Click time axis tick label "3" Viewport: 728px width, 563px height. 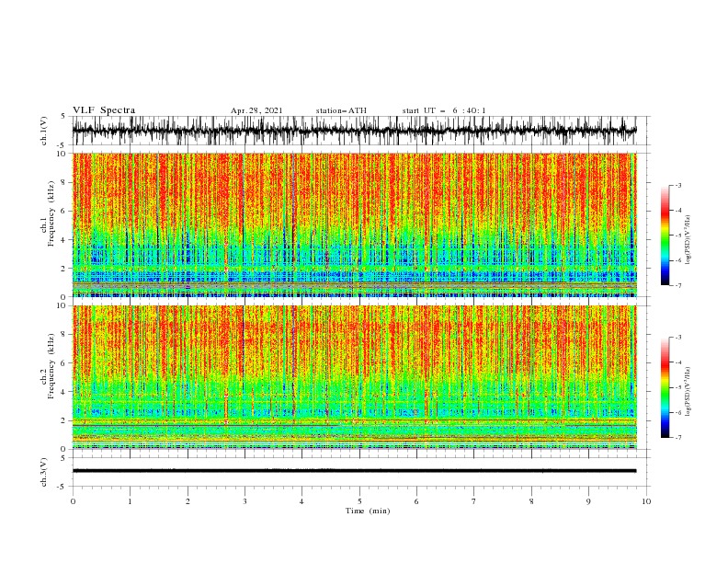(245, 501)
